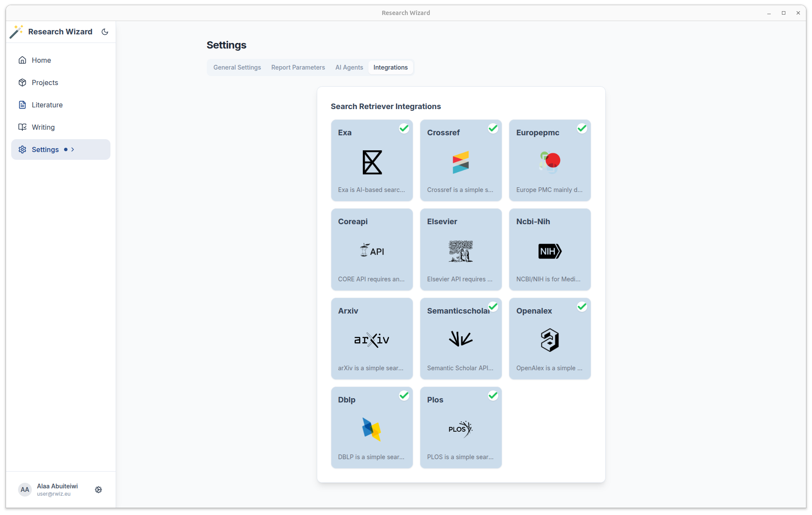Click the arXiv logo
The image size is (812, 515).
[x=372, y=340]
